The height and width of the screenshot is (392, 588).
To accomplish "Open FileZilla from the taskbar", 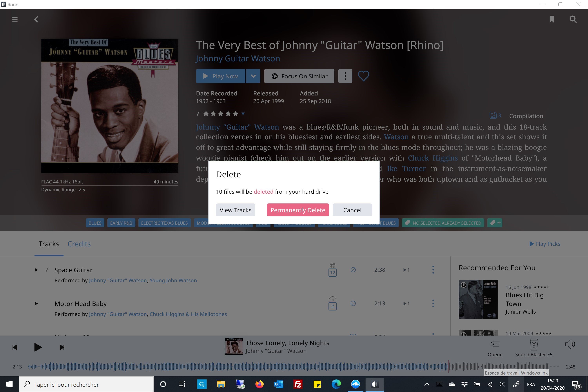I will coord(298,384).
